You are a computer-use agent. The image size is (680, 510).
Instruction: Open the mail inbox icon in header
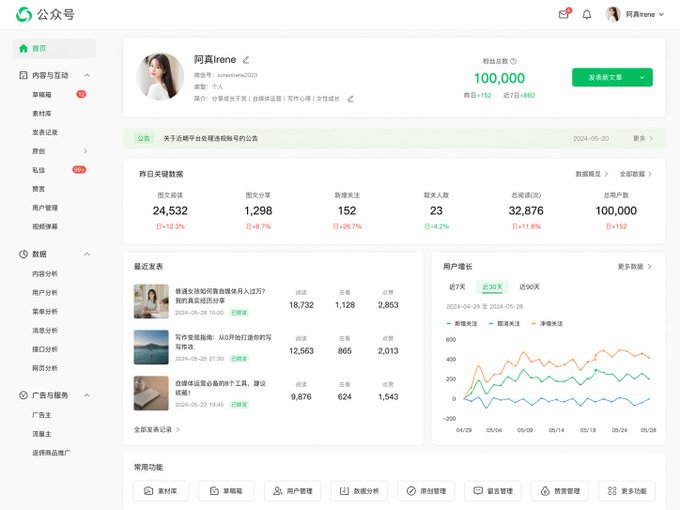coord(563,15)
